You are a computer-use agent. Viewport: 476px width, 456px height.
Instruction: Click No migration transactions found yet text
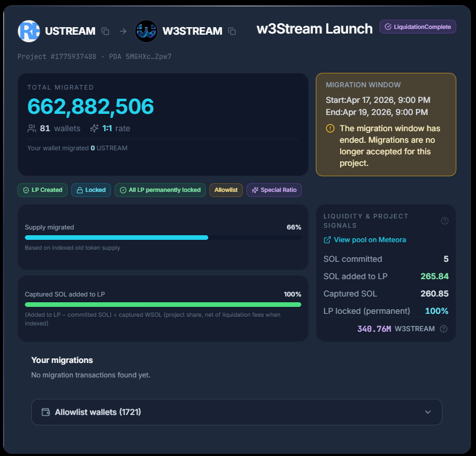(91, 375)
